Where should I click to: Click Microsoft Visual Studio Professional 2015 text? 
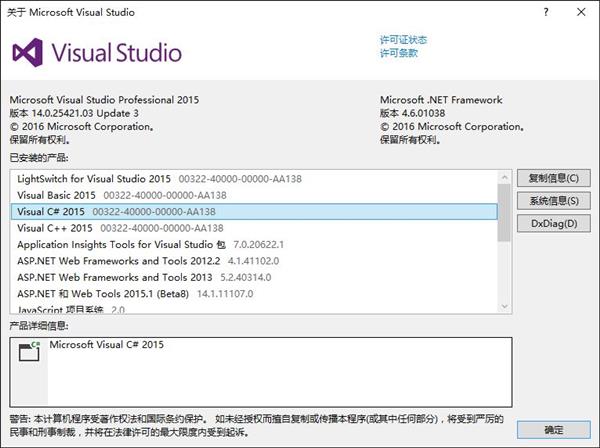tap(104, 100)
